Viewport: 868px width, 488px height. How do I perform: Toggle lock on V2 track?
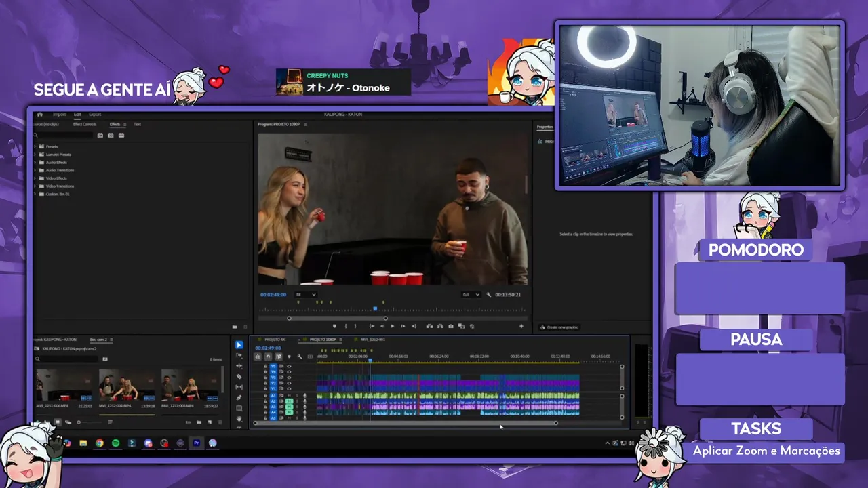tap(266, 383)
